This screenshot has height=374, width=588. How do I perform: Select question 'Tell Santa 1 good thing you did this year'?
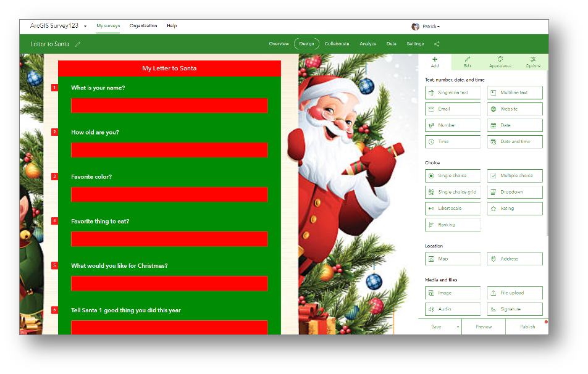click(125, 310)
